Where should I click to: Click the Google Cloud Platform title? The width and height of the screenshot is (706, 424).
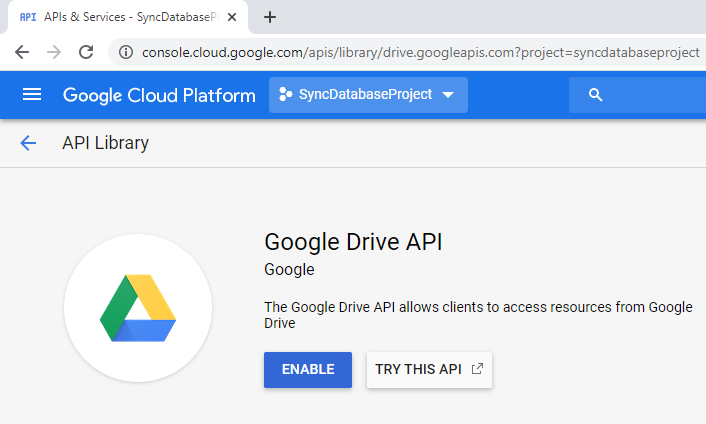coord(155,95)
